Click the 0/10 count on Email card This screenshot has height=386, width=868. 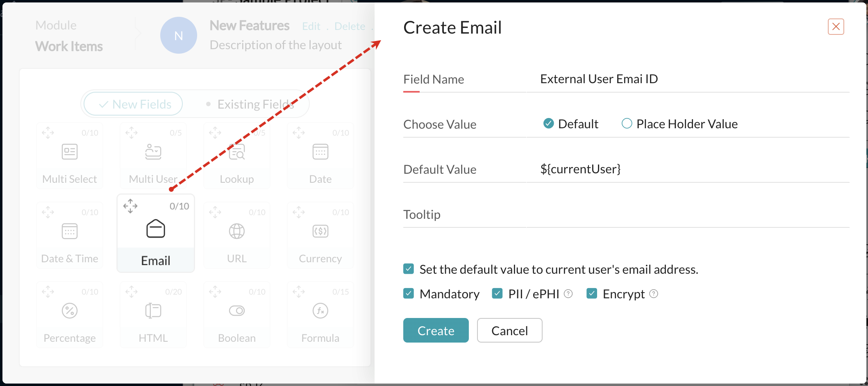[x=180, y=206]
